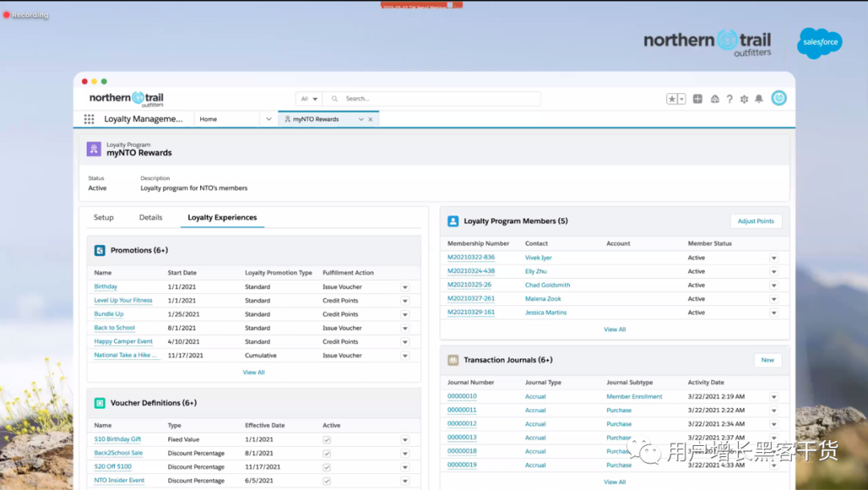Screen dimensions: 868x490
Task: Open the myNTO Rewards tab chevron menu
Action: (x=361, y=120)
